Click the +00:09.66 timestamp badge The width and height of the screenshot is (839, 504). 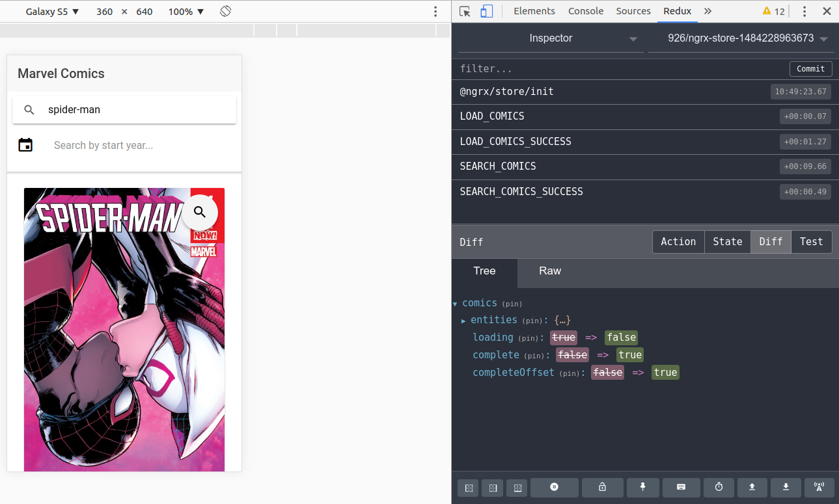point(805,166)
